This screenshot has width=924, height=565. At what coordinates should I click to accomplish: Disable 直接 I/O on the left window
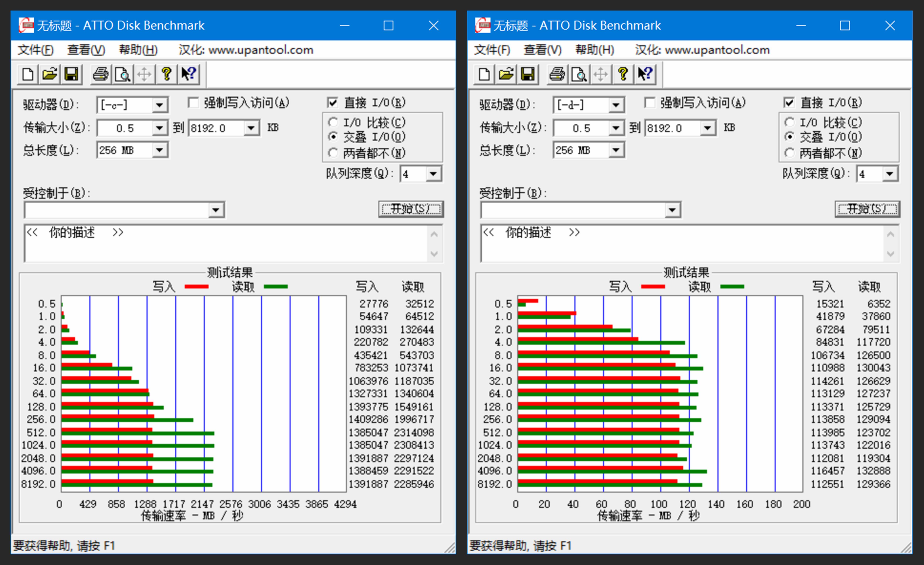(333, 102)
